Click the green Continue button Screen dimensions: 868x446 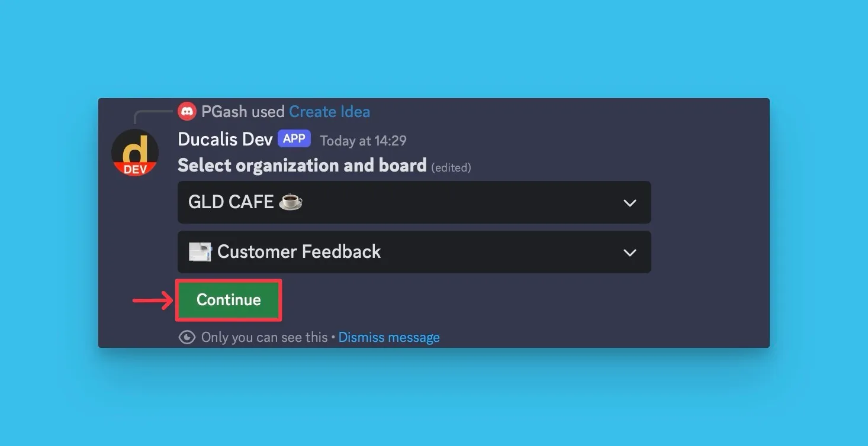tap(229, 300)
